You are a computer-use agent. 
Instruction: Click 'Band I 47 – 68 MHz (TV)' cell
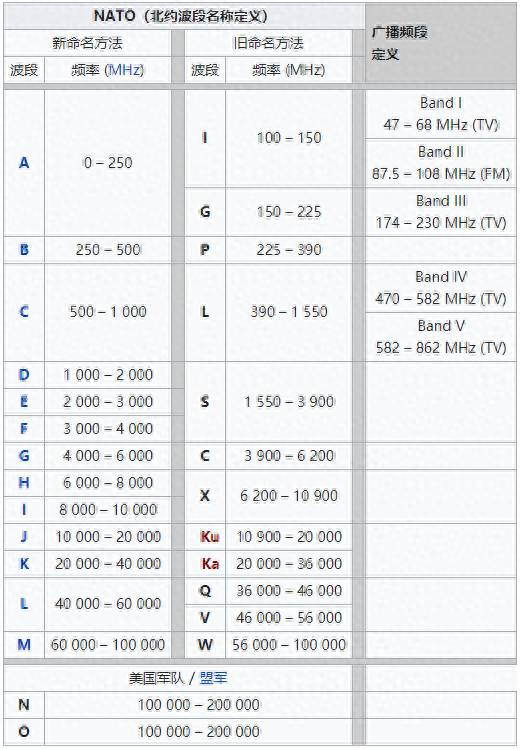point(441,114)
